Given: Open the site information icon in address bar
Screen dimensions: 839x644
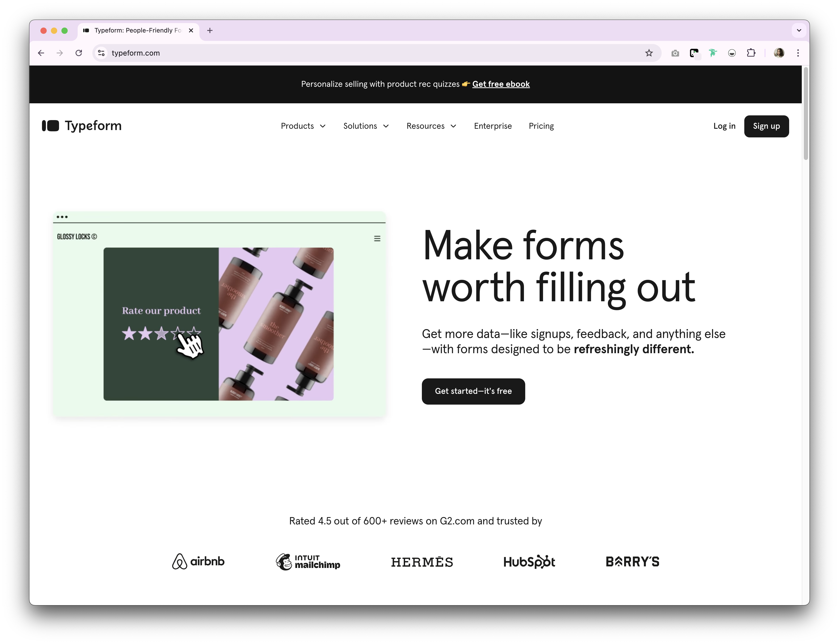Looking at the screenshot, I should pos(101,53).
